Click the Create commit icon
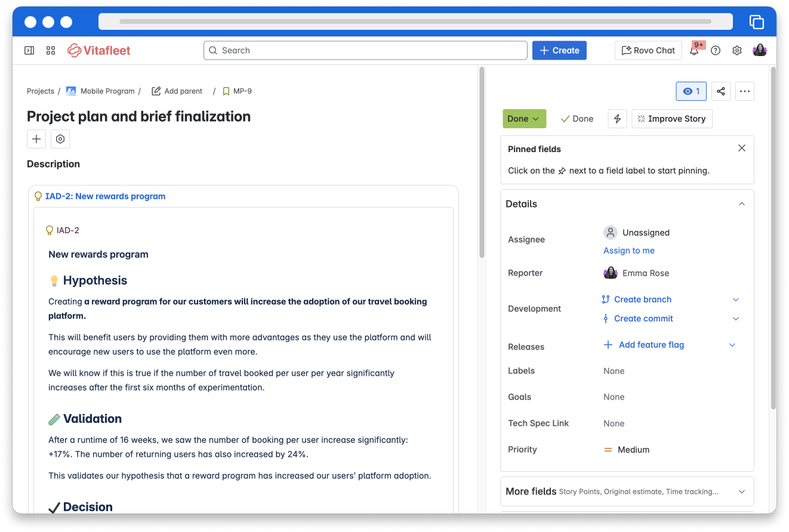This screenshot has width=789, height=532. [606, 318]
